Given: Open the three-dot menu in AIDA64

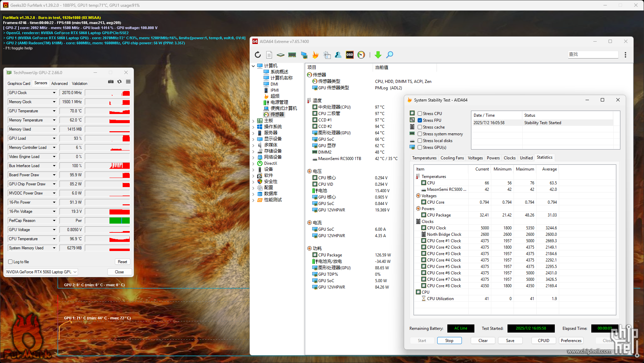Looking at the screenshot, I should pyautogui.click(x=625, y=54).
